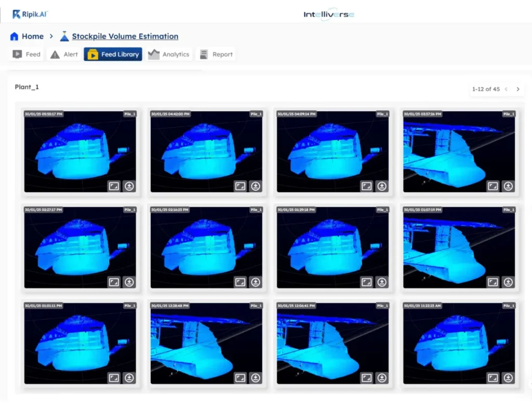Navigate to Home breadcrumb link

click(x=32, y=36)
